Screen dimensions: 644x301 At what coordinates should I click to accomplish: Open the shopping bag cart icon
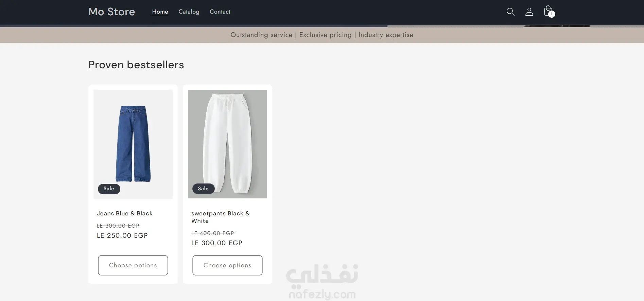coord(548,11)
